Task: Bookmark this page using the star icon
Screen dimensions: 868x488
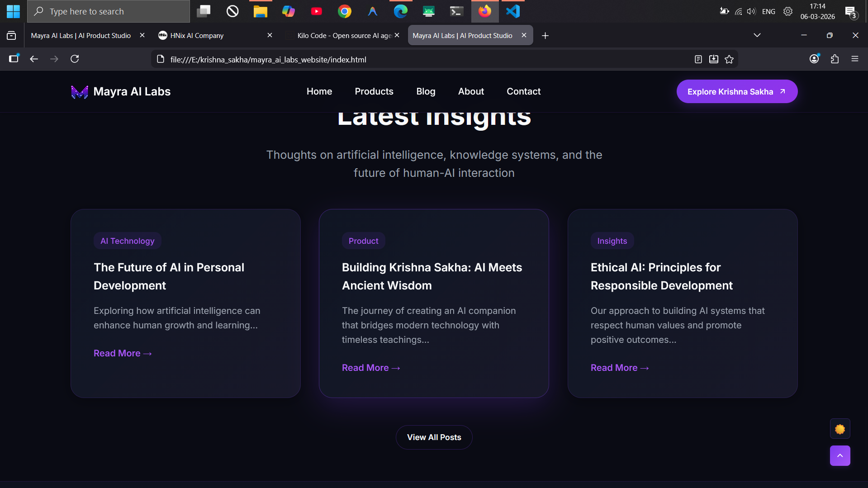Action: 729,59
